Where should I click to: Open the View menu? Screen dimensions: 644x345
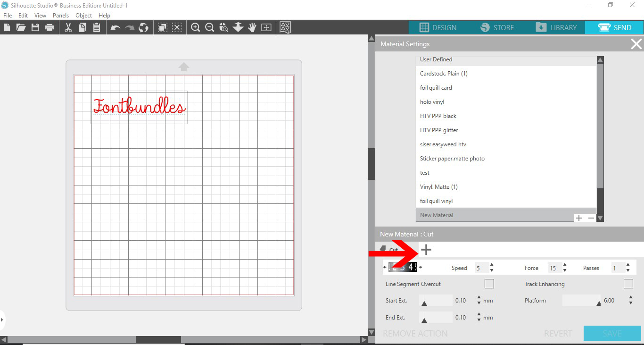40,16
